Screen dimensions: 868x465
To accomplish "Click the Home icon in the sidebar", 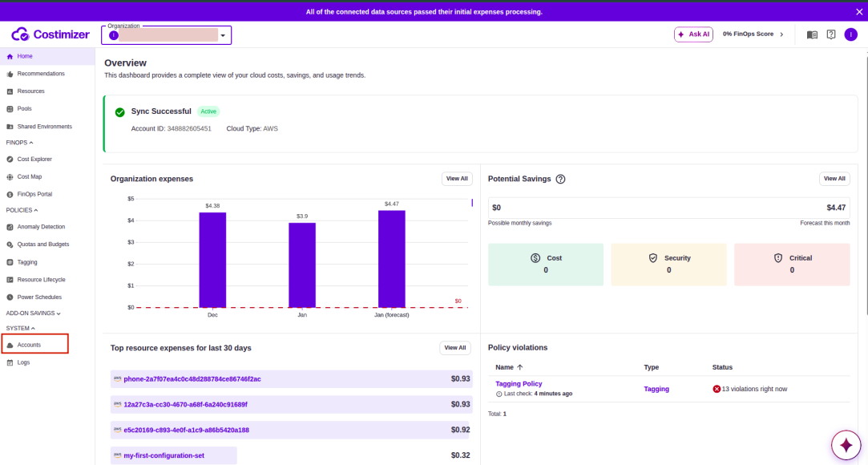I will click(x=10, y=56).
